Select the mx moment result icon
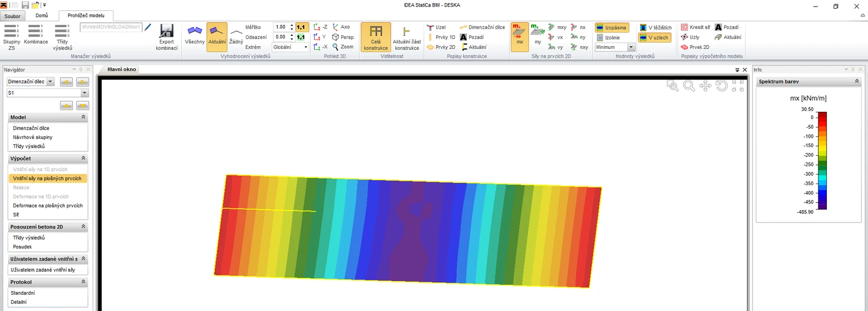This screenshot has height=311, width=868. click(x=520, y=37)
